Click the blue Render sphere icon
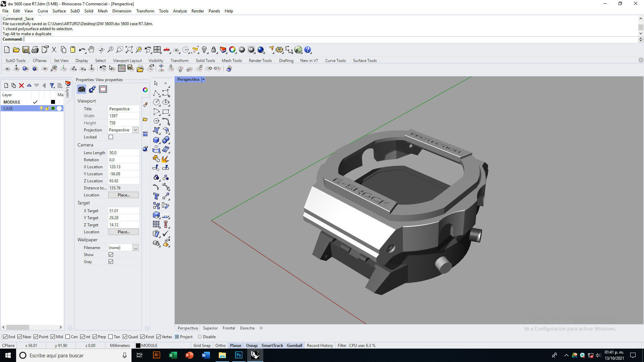The image size is (644, 362). (261, 50)
